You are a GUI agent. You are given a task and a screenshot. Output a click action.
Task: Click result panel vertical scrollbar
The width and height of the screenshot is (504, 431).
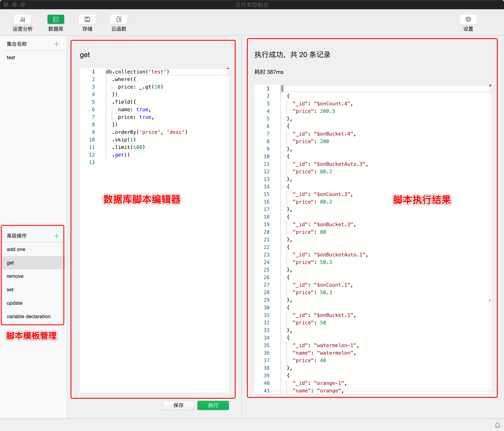pos(490,300)
